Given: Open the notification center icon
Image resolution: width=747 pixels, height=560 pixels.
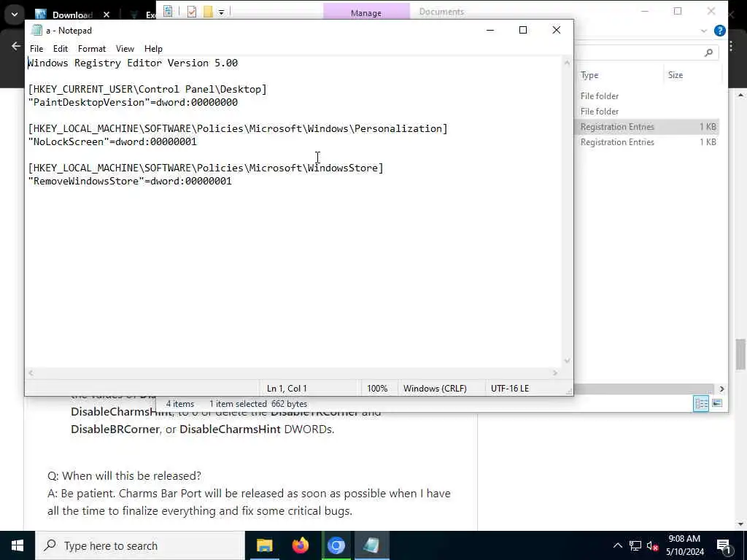Looking at the screenshot, I should (x=724, y=545).
